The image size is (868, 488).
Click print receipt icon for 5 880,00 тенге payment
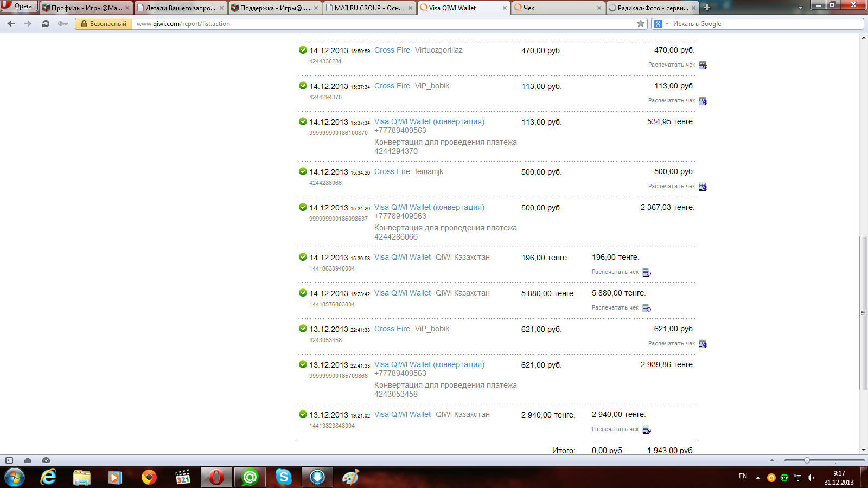tap(647, 308)
